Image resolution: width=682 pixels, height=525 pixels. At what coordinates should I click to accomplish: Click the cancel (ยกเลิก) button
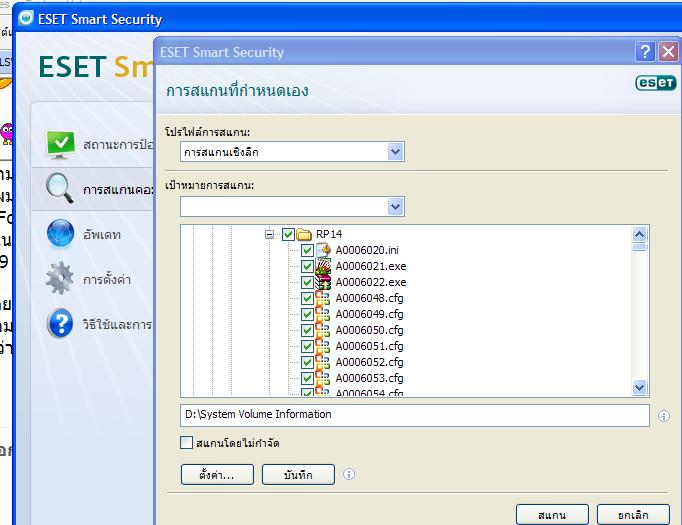[x=633, y=515]
